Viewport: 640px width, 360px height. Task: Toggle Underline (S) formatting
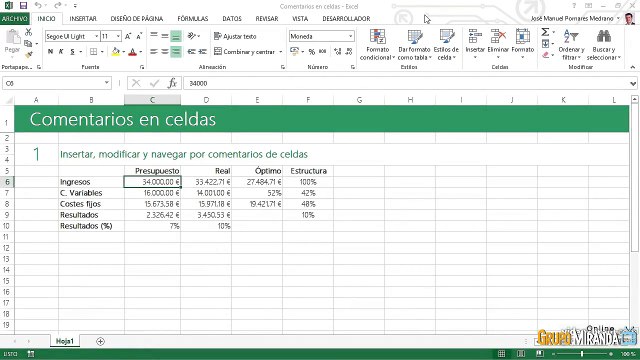(72, 52)
